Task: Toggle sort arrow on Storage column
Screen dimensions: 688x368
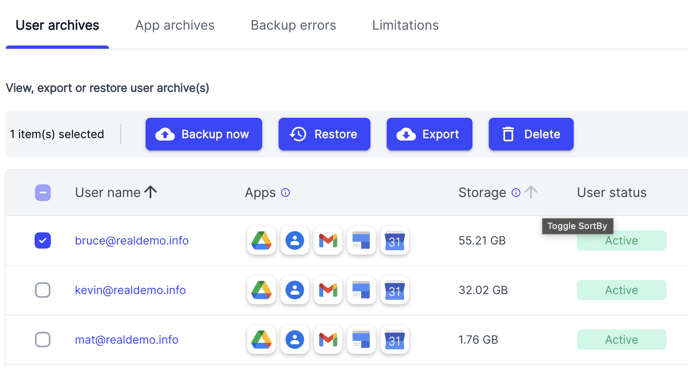Action: (x=531, y=192)
